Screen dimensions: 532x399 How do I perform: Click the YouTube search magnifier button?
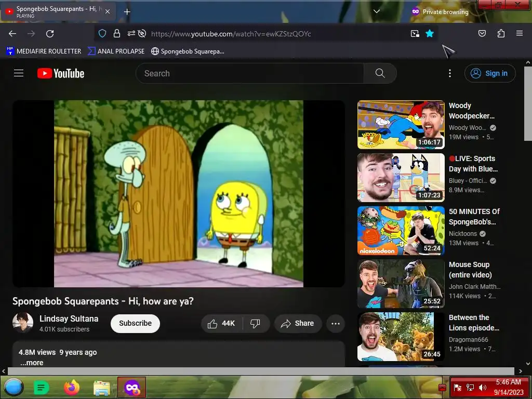[x=380, y=73]
